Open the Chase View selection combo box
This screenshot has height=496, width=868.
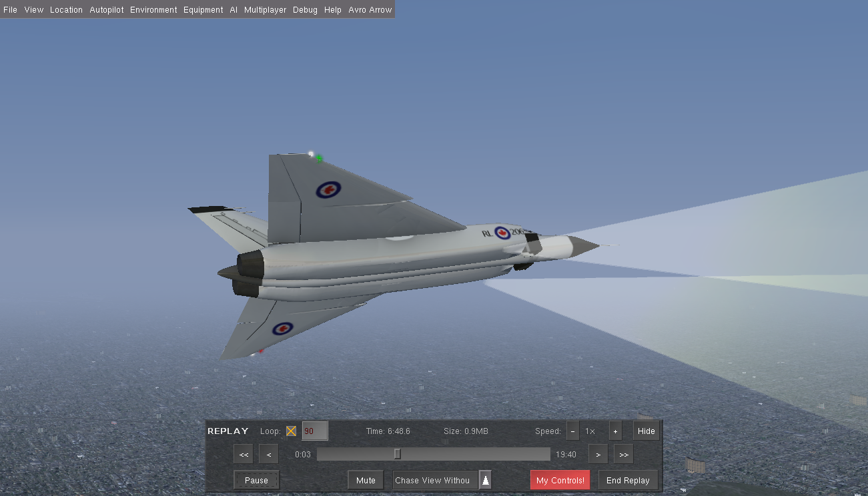point(435,480)
